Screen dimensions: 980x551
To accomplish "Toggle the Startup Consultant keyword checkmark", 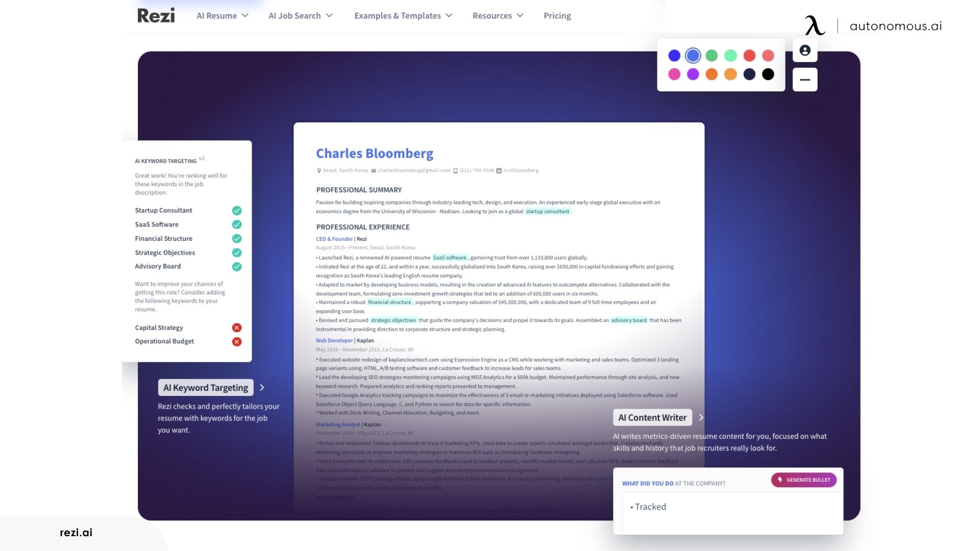I will point(236,210).
